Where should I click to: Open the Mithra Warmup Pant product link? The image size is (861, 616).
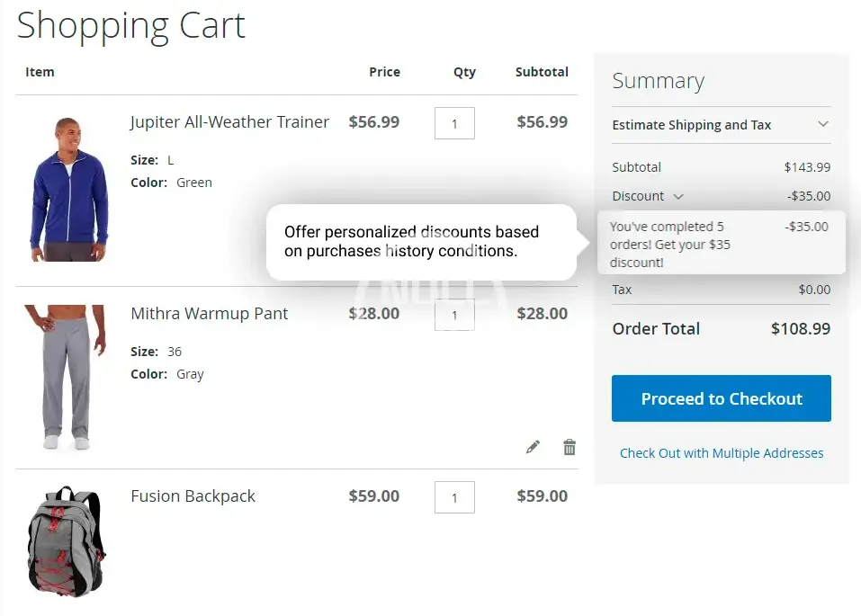[x=210, y=314]
